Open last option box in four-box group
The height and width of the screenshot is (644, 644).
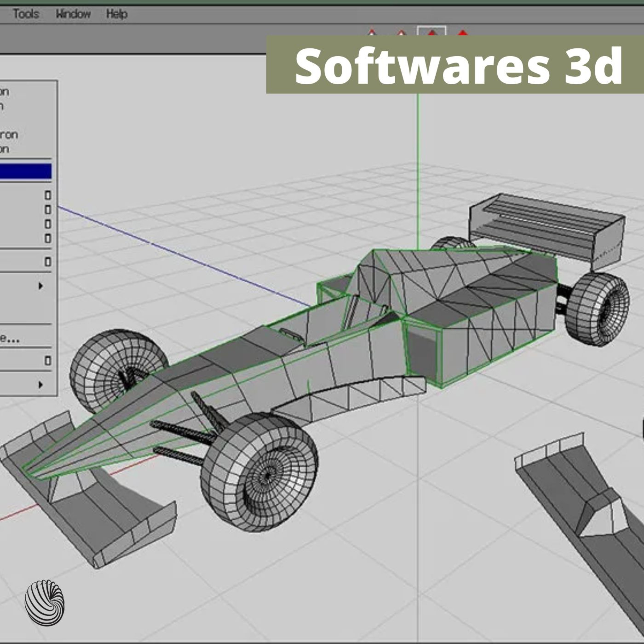pyautogui.click(x=48, y=238)
